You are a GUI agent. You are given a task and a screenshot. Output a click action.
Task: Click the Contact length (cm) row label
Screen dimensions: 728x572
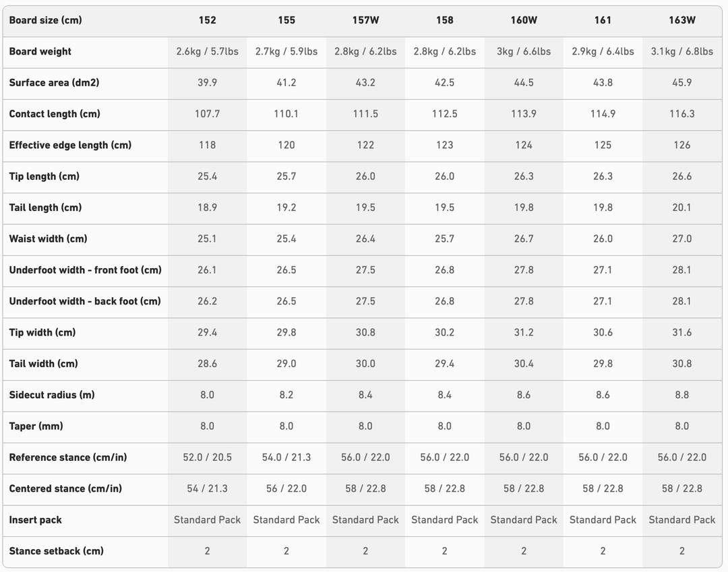(x=55, y=114)
